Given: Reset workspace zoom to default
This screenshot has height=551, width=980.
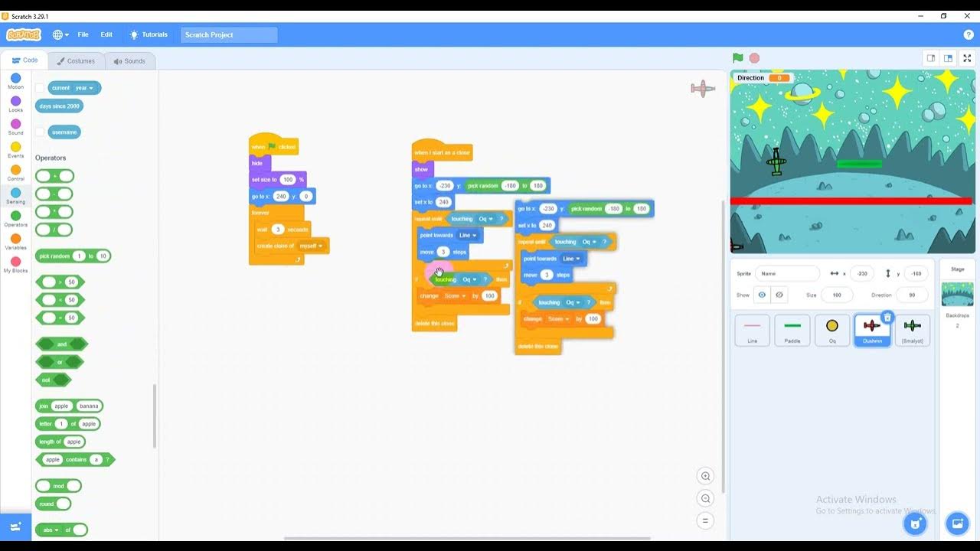Looking at the screenshot, I should click(x=706, y=520).
